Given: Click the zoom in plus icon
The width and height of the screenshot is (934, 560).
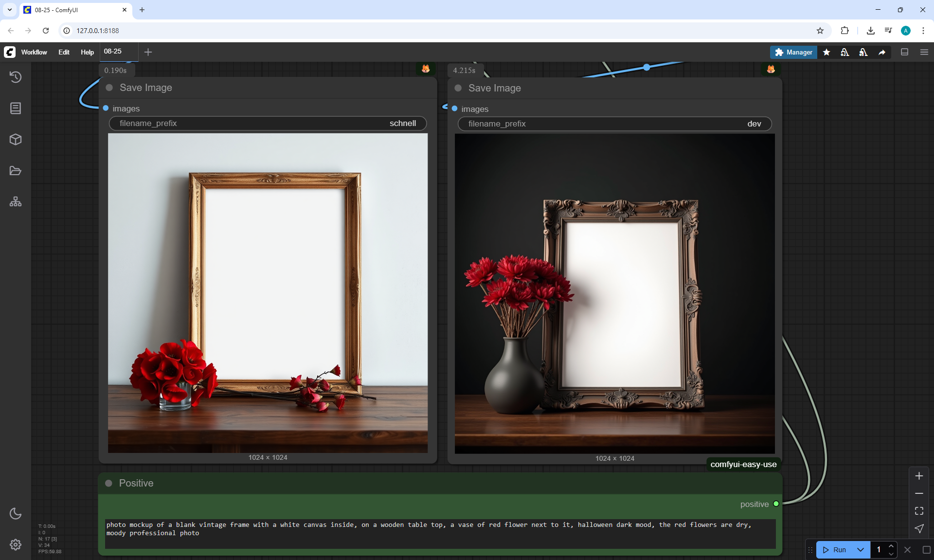Looking at the screenshot, I should click(919, 476).
